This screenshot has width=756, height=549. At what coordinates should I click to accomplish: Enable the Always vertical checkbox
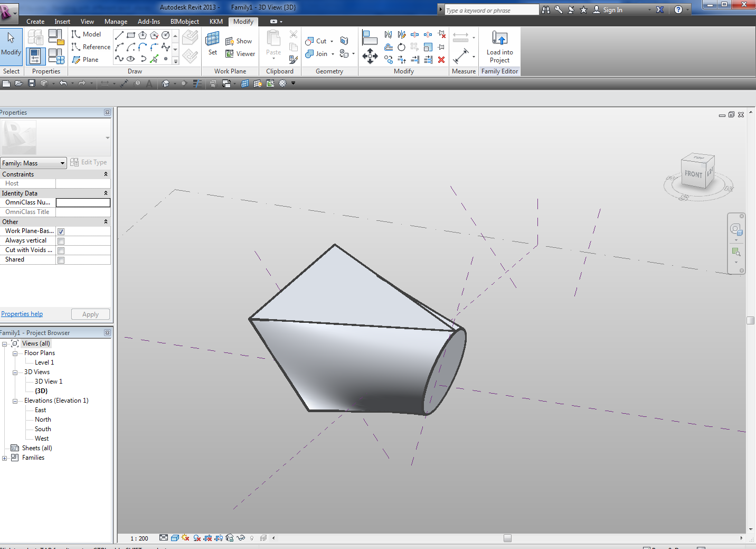coord(61,241)
